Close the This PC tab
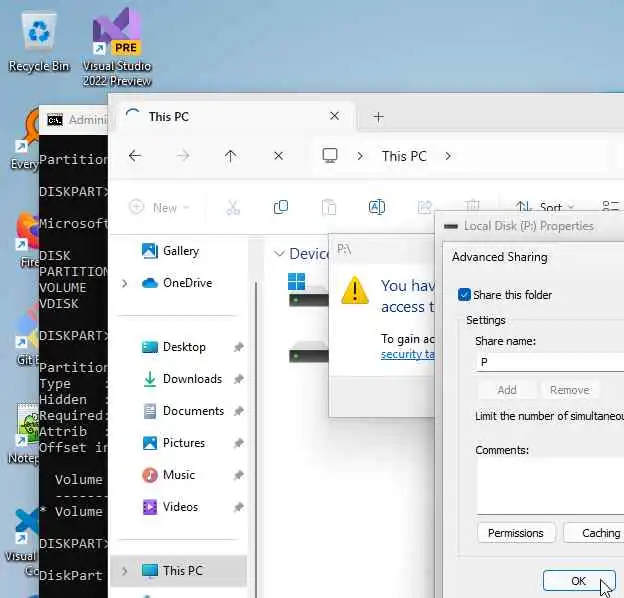Image resolution: width=624 pixels, height=598 pixels. point(335,116)
